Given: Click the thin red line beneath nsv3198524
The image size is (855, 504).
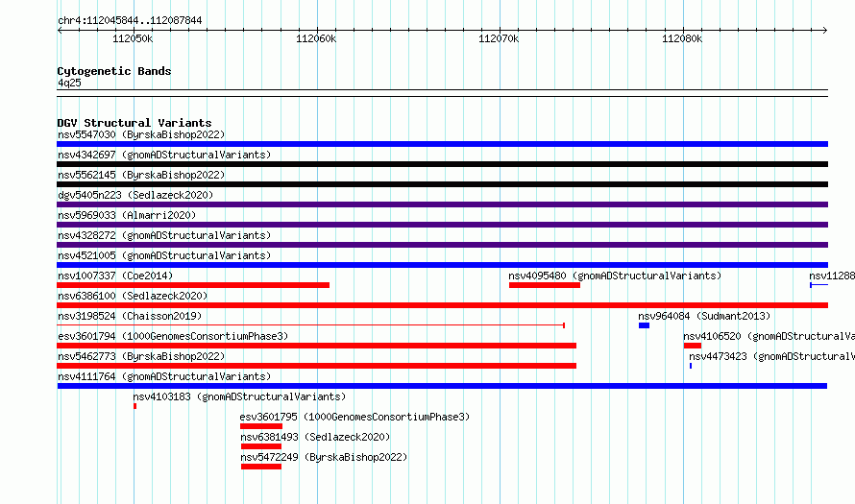Looking at the screenshot, I should coord(311,325).
